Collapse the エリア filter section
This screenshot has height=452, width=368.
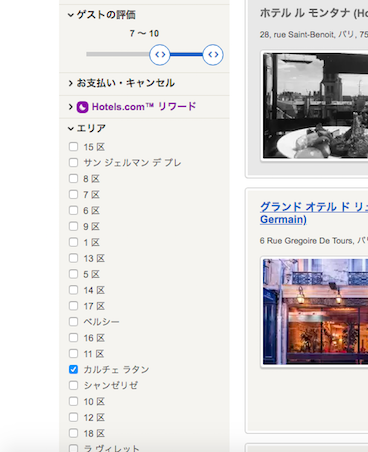point(87,128)
